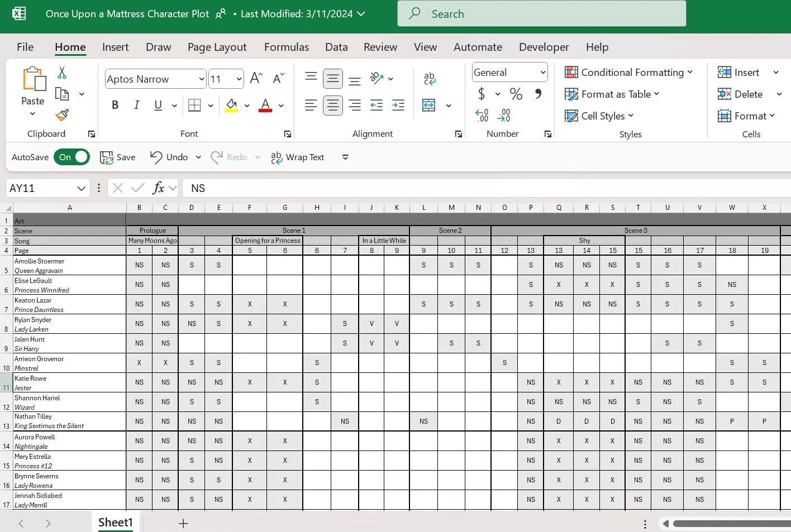Toggle Wrap Text in quick access toolbar
The width and height of the screenshot is (791, 532).
(x=297, y=157)
